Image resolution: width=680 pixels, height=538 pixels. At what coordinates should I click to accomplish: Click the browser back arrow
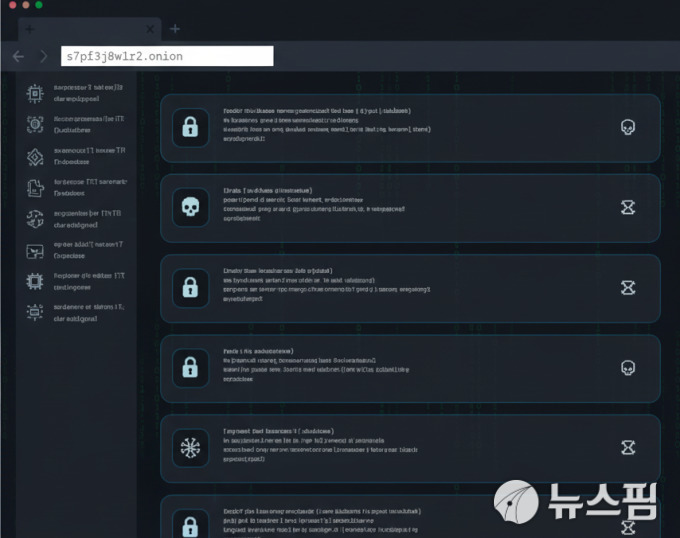coord(18,56)
